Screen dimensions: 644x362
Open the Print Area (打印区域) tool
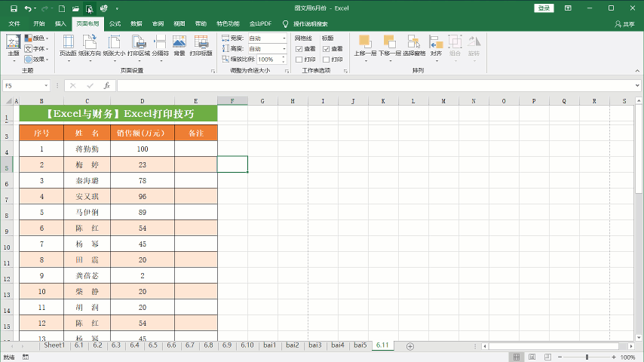pyautogui.click(x=139, y=48)
